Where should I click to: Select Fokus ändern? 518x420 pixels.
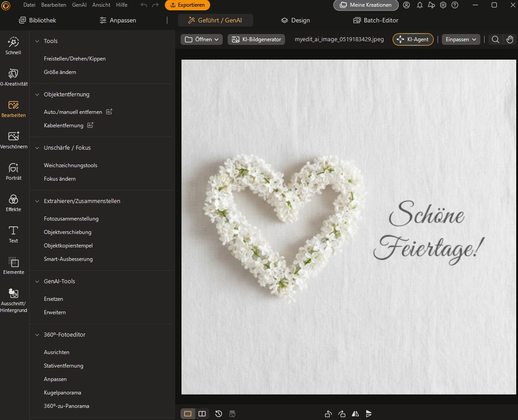click(60, 179)
